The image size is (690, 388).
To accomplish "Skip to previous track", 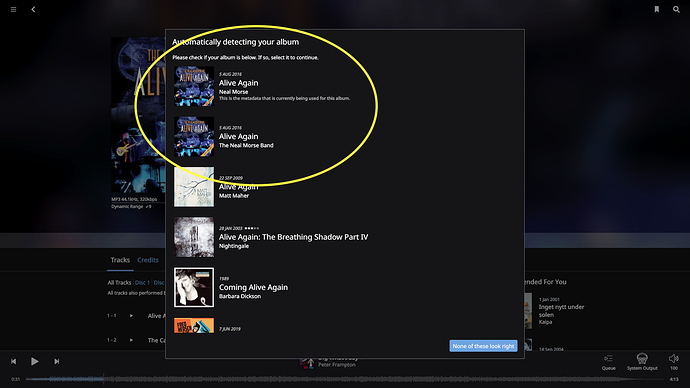I will pyautogui.click(x=14, y=361).
